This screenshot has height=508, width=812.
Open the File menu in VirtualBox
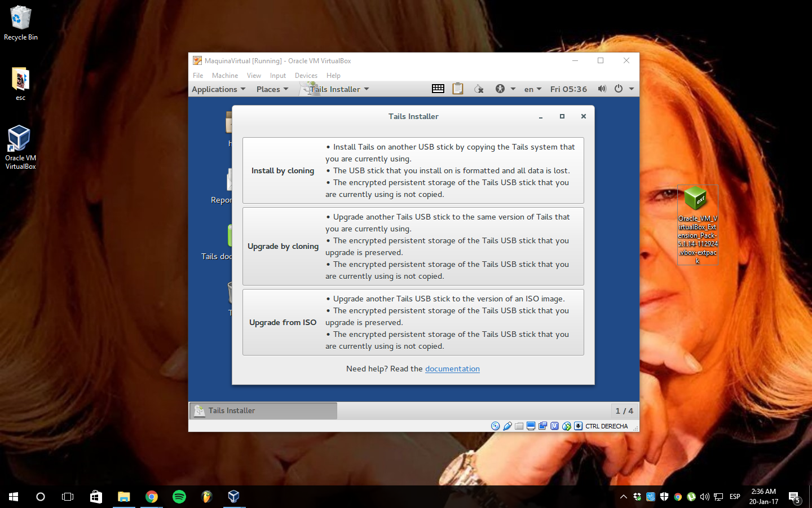point(198,76)
